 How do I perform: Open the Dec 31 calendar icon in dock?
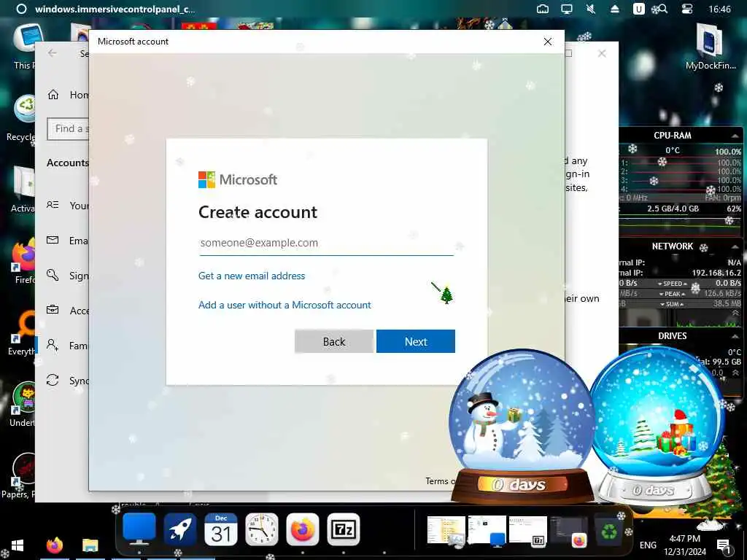221,529
